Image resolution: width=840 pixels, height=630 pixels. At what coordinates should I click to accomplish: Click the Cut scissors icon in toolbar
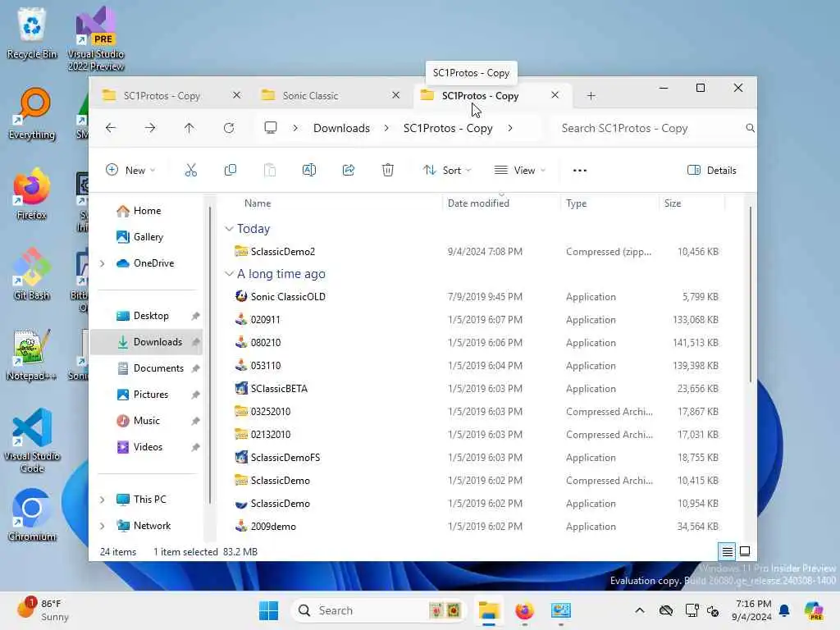point(190,171)
